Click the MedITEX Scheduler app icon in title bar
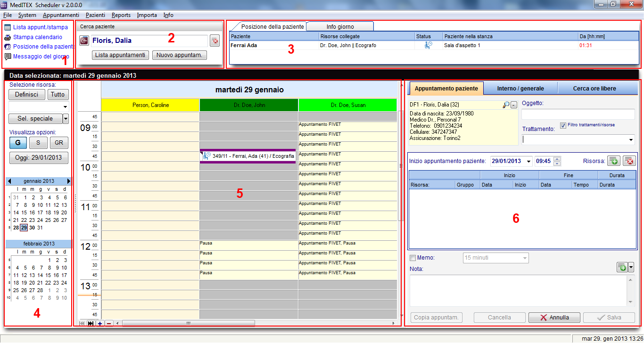 (x=4, y=4)
